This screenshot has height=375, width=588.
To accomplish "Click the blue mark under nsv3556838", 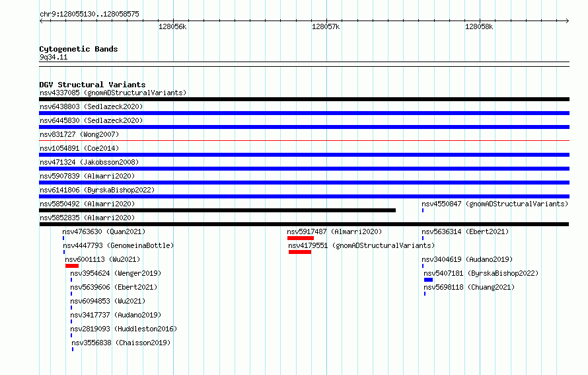I will click(x=73, y=349).
